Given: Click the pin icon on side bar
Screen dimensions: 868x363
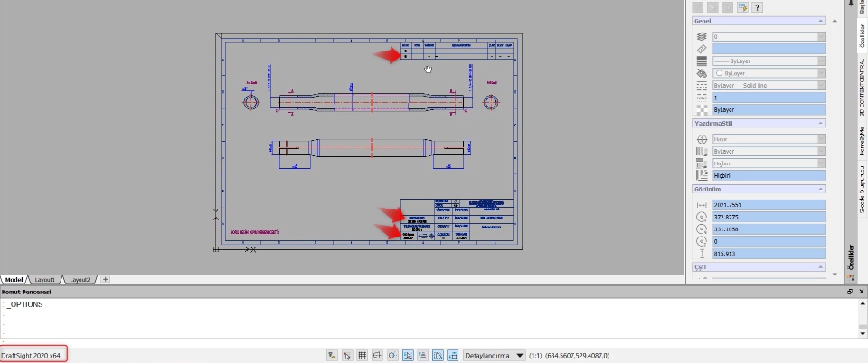Looking at the screenshot, I should (850, 4).
